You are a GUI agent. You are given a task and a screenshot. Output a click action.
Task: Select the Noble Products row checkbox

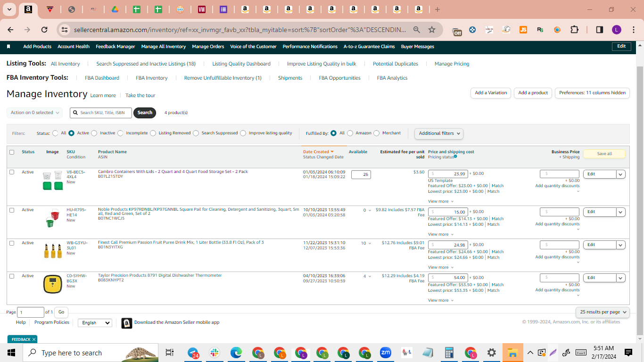point(12,210)
